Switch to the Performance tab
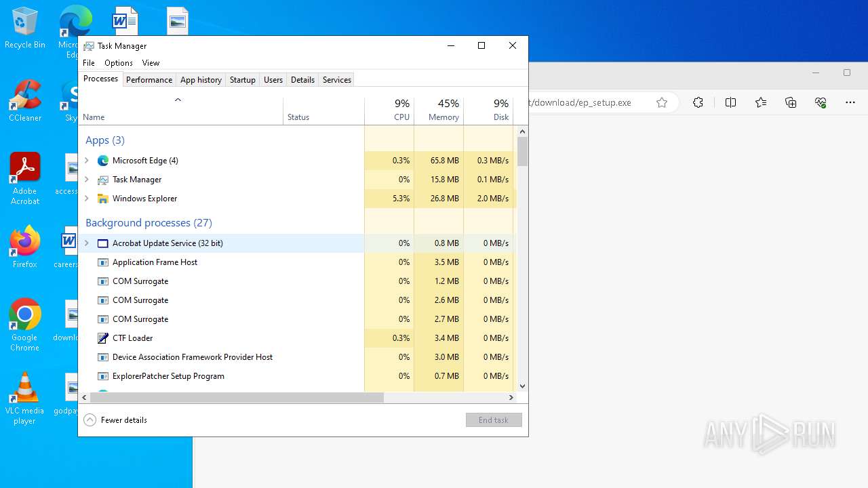The image size is (868, 488). click(149, 80)
